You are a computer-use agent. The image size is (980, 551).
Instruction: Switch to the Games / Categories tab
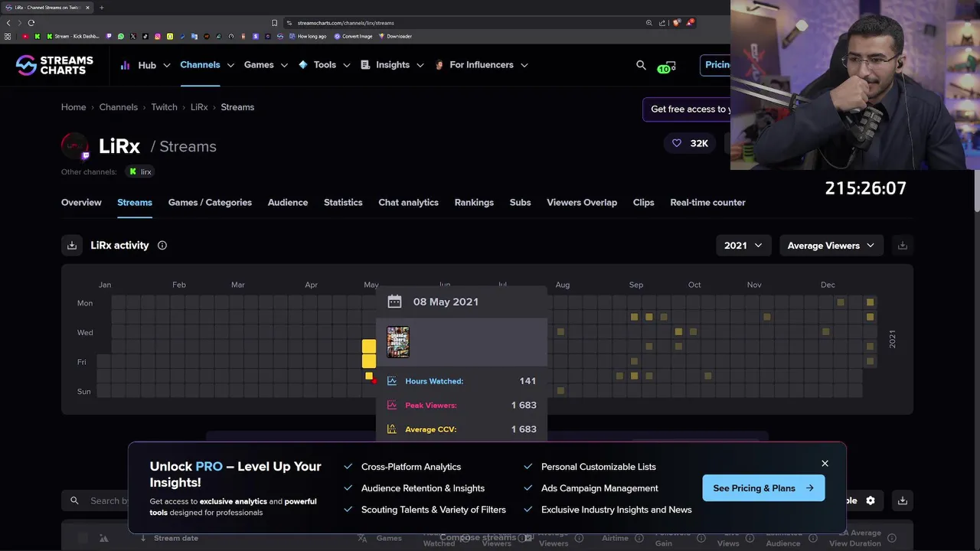tap(210, 203)
